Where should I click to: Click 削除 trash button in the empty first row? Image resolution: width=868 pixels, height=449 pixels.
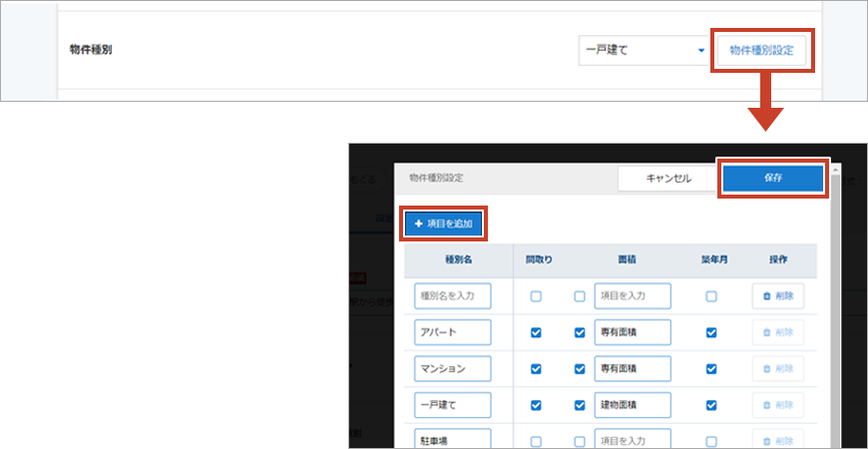[777, 296]
